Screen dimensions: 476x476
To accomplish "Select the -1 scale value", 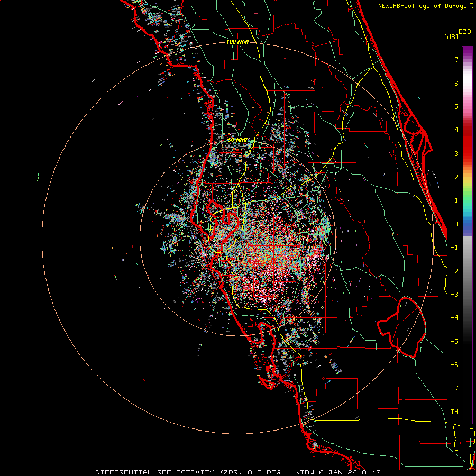I will pyautogui.click(x=454, y=248).
